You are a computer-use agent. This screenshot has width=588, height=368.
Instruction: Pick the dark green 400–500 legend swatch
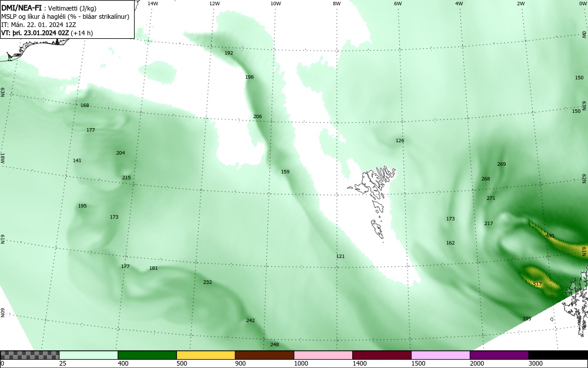point(147,355)
